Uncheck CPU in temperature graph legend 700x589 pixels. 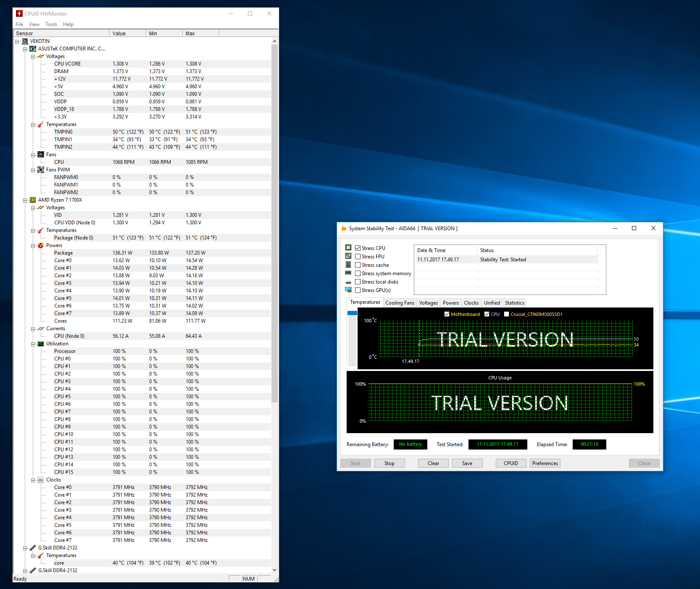pos(487,314)
